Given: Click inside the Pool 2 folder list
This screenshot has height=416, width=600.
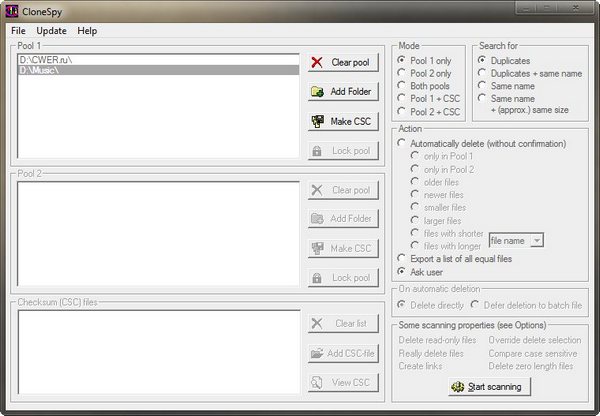Looking at the screenshot, I should [x=158, y=234].
